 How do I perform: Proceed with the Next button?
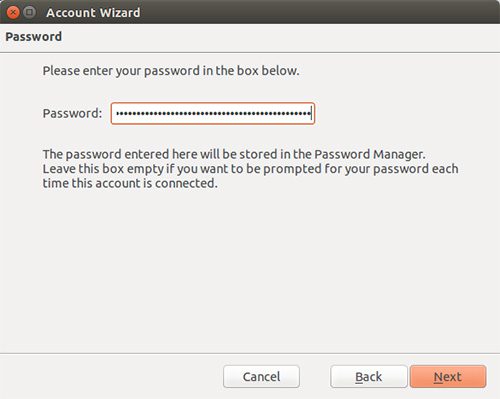tap(448, 377)
